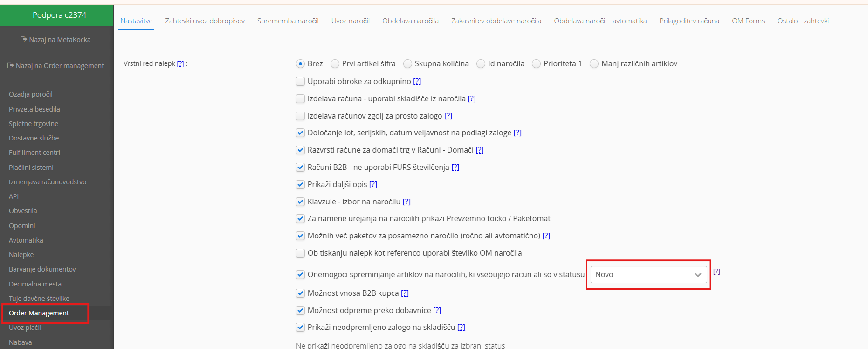Choose the Skupna količina radio button
The width and height of the screenshot is (868, 349).
coord(408,64)
